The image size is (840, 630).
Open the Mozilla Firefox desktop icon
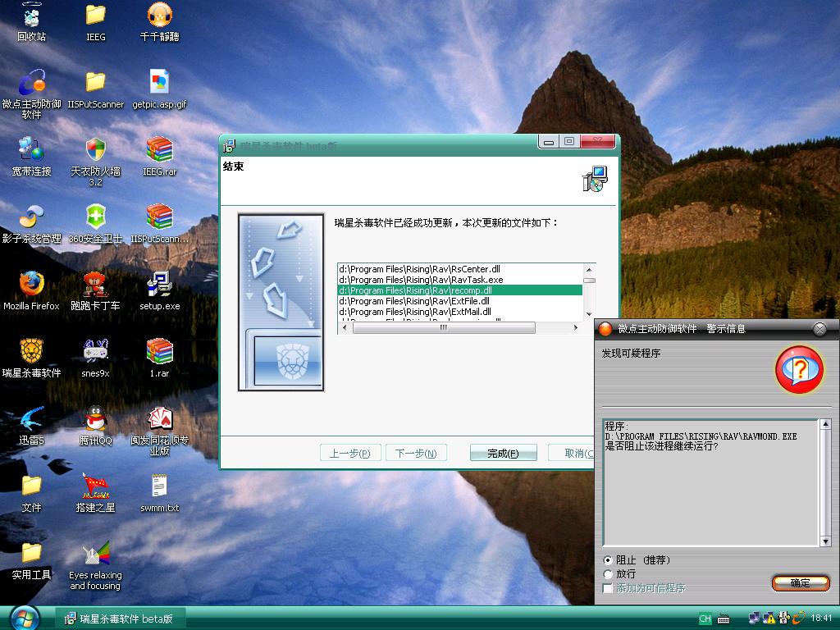(x=31, y=285)
